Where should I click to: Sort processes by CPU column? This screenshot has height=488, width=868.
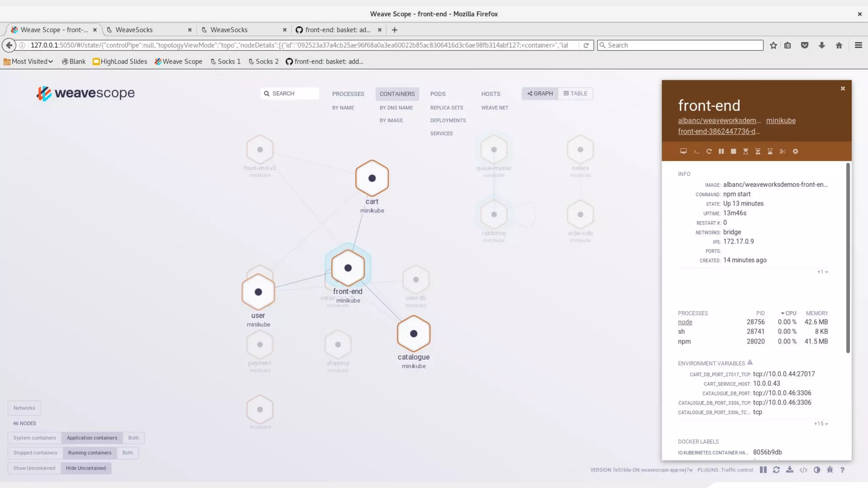point(789,313)
